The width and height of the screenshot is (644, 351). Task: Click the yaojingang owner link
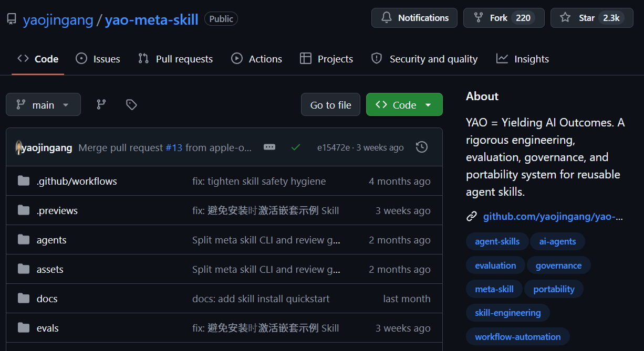click(x=58, y=20)
